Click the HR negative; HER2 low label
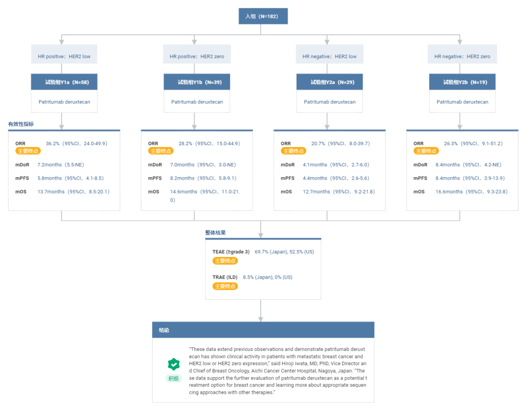 coord(329,57)
